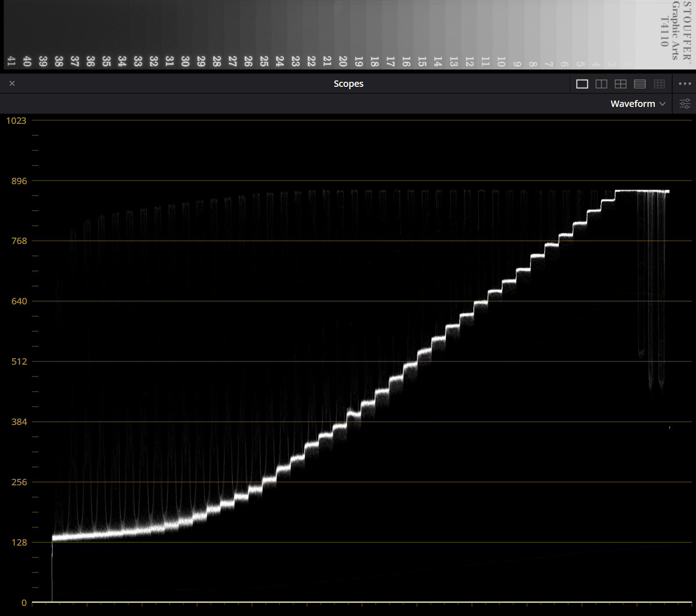Viewport: 696px width, 616px height.
Task: Click the Scopes panel title
Action: (348, 84)
